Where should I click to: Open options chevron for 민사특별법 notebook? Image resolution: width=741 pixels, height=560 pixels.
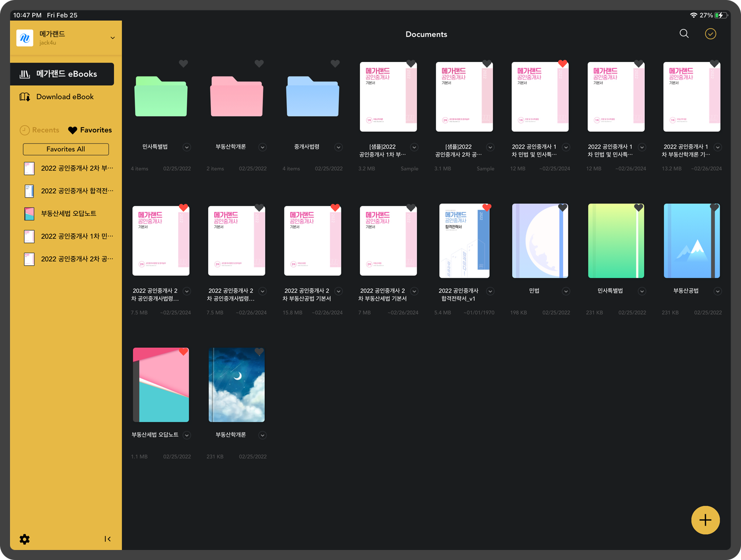click(642, 291)
